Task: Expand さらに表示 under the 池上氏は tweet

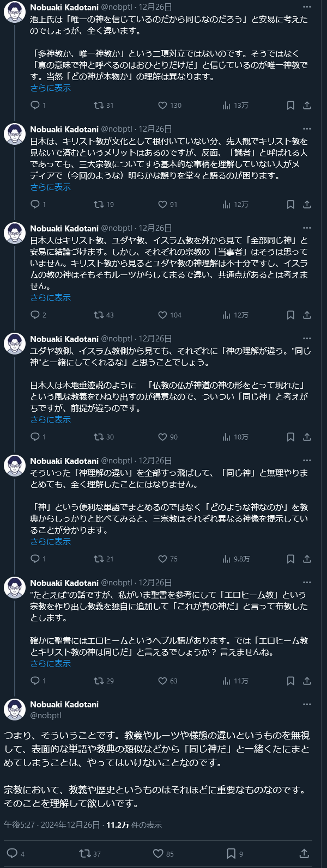Action: click(50, 88)
